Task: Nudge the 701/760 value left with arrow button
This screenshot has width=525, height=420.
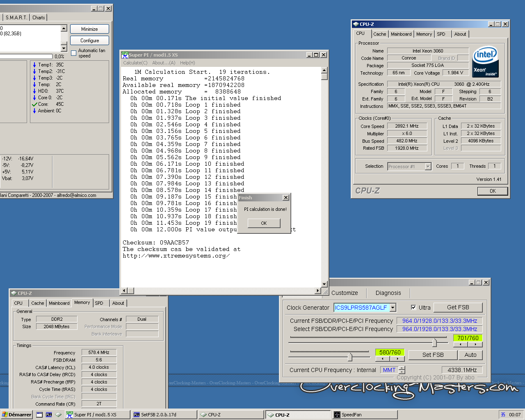Action: 461,345
